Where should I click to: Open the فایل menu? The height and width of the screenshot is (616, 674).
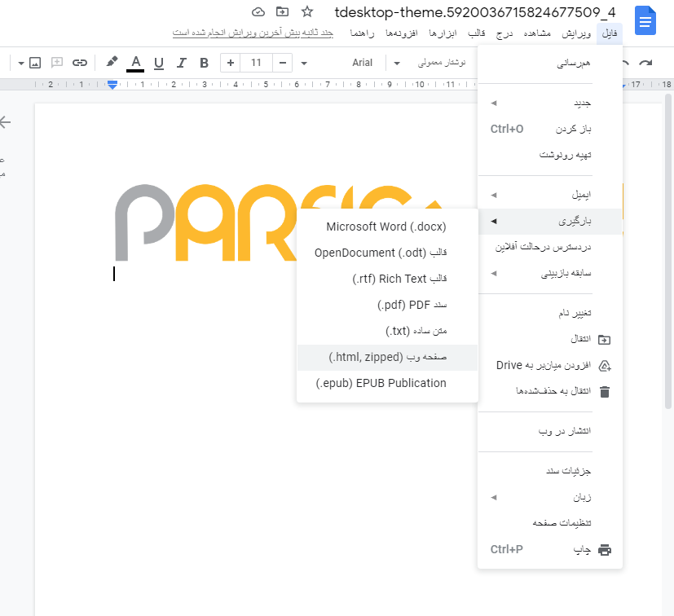[x=609, y=33]
